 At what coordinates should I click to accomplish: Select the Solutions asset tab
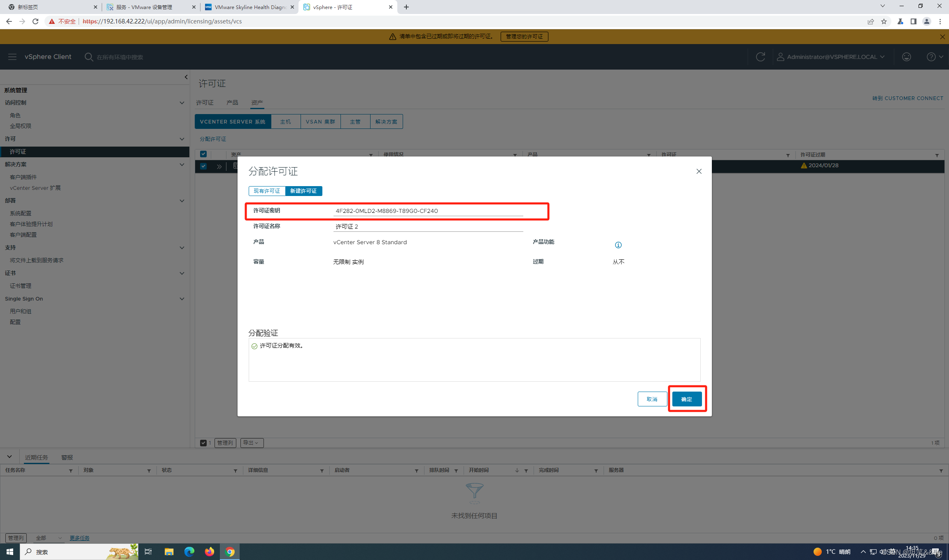point(386,121)
